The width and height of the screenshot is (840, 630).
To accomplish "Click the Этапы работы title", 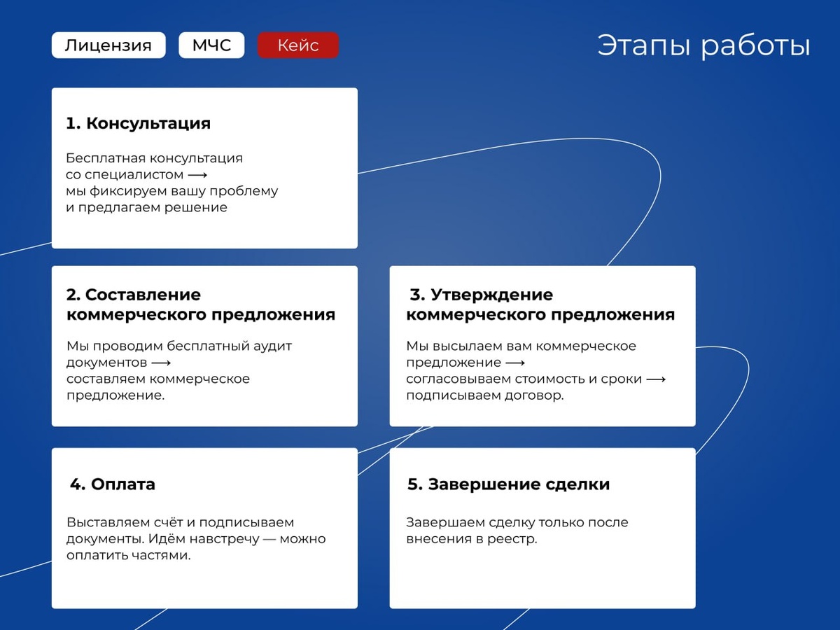I will [x=703, y=46].
